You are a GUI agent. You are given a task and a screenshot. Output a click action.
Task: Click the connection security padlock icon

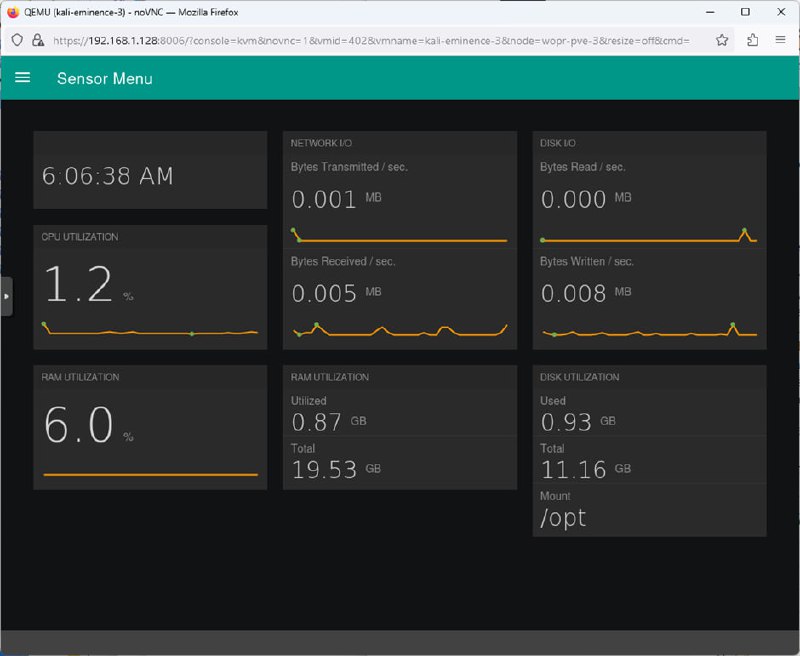tap(37, 41)
